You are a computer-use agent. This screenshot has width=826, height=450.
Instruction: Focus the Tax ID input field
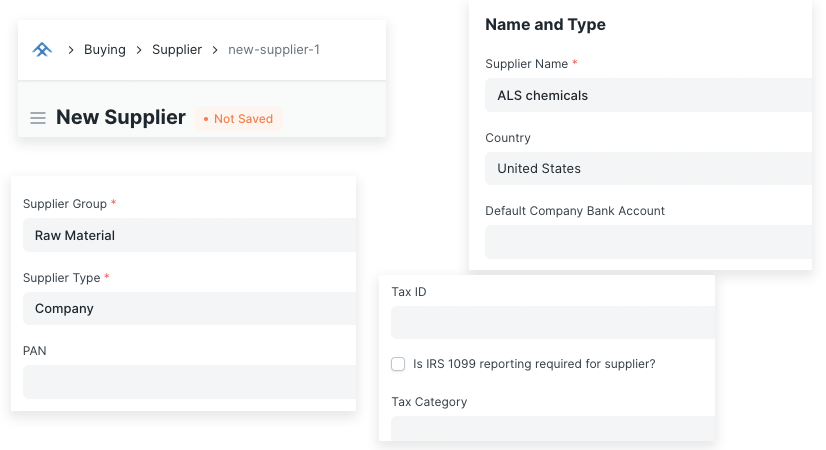(x=552, y=323)
